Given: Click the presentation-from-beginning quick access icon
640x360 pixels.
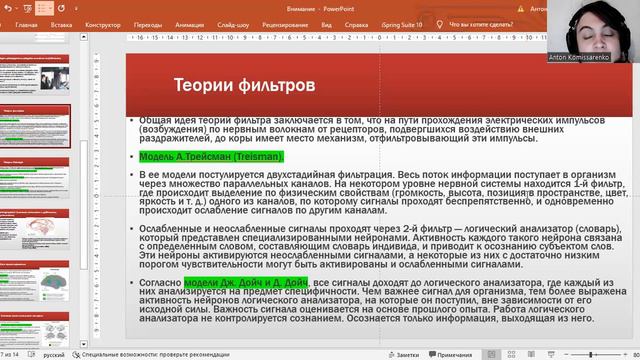Looking at the screenshot, I should 28,8.
